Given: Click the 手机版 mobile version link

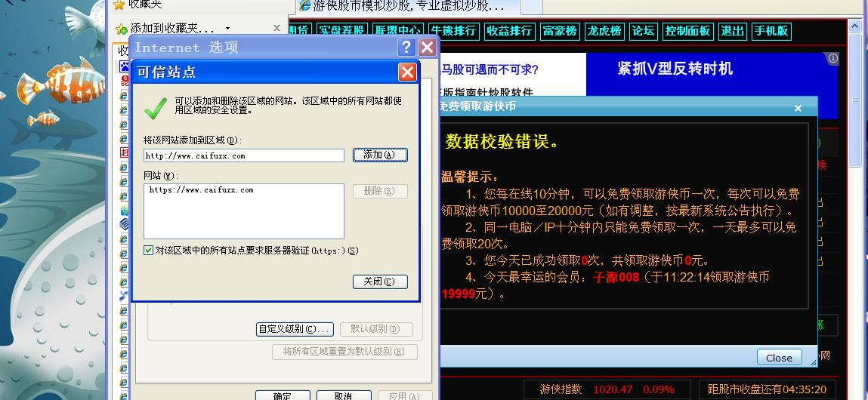Looking at the screenshot, I should tap(771, 31).
